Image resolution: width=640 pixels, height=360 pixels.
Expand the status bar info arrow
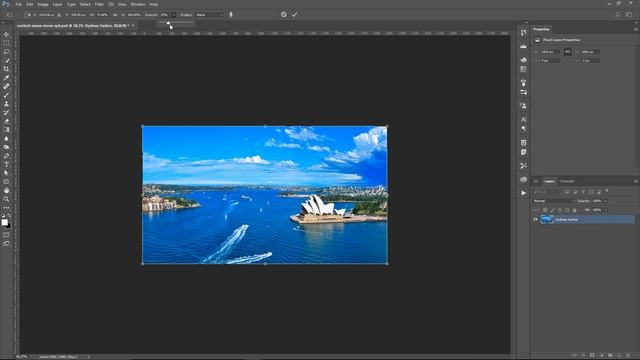[89, 357]
